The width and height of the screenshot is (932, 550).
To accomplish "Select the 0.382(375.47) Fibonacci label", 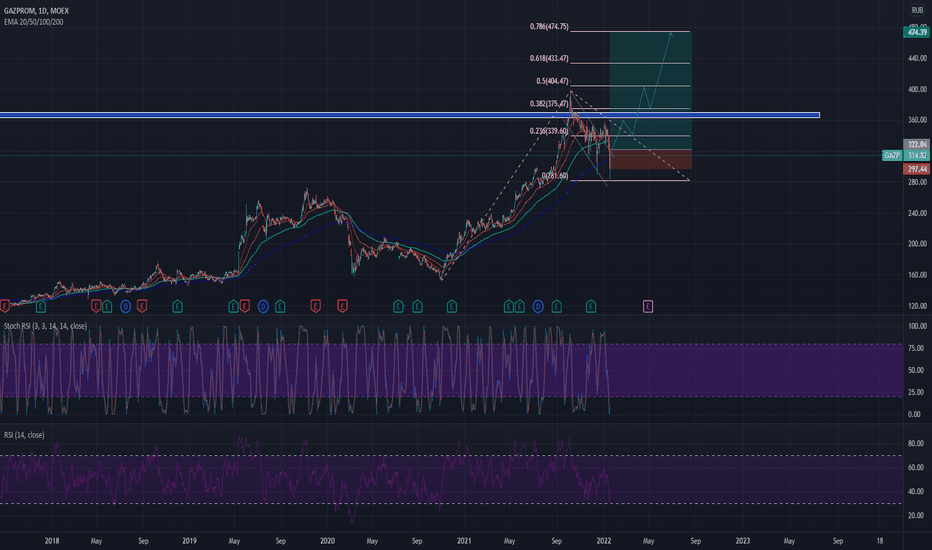I will click(x=549, y=103).
